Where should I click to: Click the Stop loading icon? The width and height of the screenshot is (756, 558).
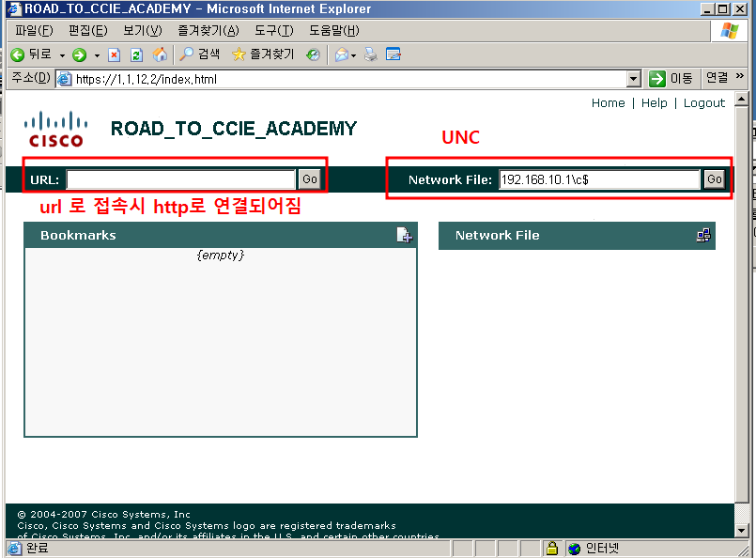point(115,55)
